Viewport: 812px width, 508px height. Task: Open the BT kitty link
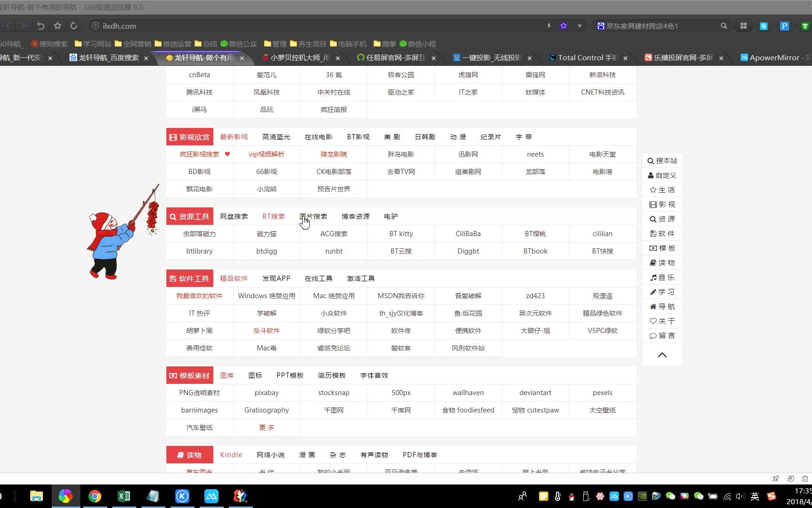pos(401,234)
